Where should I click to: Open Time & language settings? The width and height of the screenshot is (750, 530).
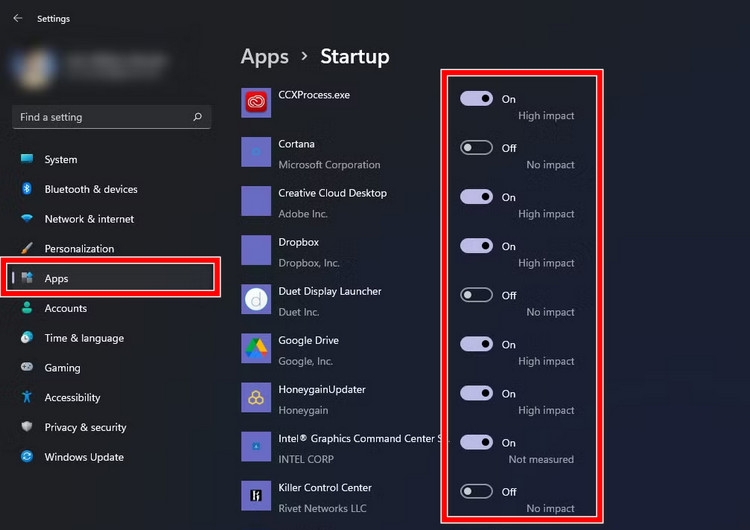111,338
